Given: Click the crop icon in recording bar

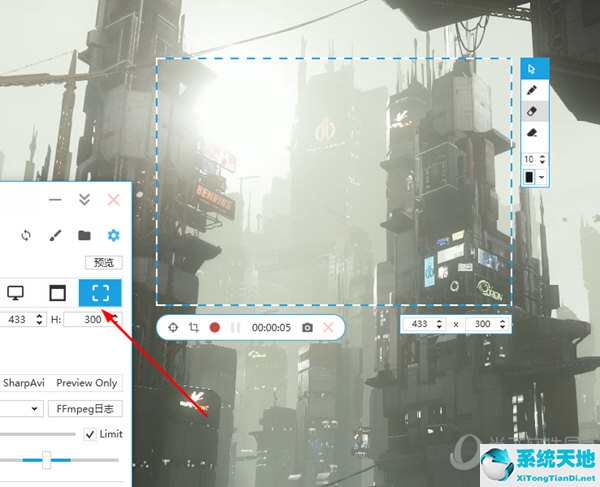Looking at the screenshot, I should pos(194,327).
